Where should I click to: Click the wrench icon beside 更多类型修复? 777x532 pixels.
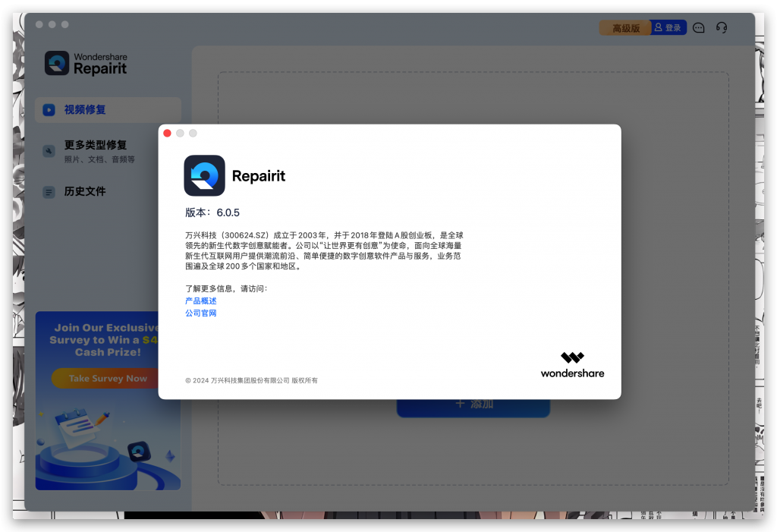point(49,151)
